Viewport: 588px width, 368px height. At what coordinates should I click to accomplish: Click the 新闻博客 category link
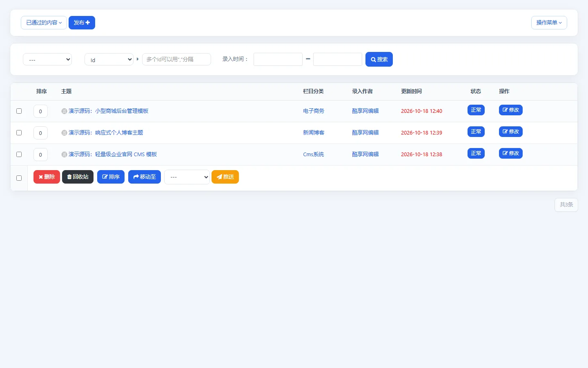(x=314, y=133)
